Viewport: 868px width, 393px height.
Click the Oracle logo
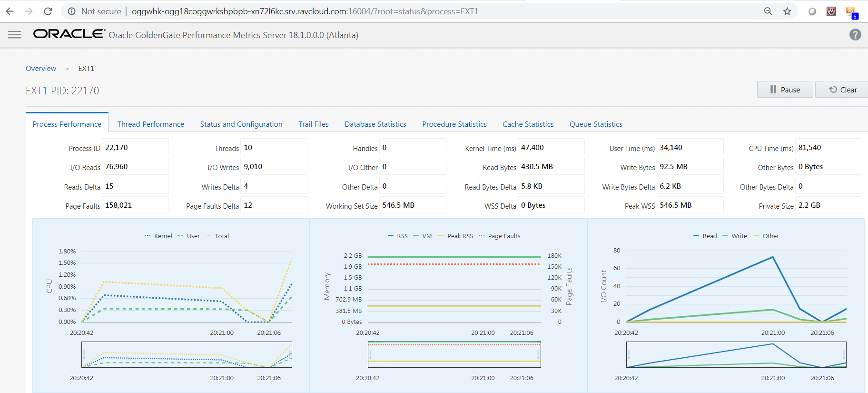pos(69,34)
